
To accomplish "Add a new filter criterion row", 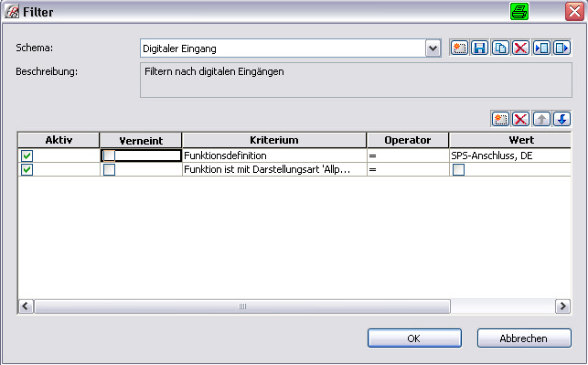I will (x=500, y=119).
